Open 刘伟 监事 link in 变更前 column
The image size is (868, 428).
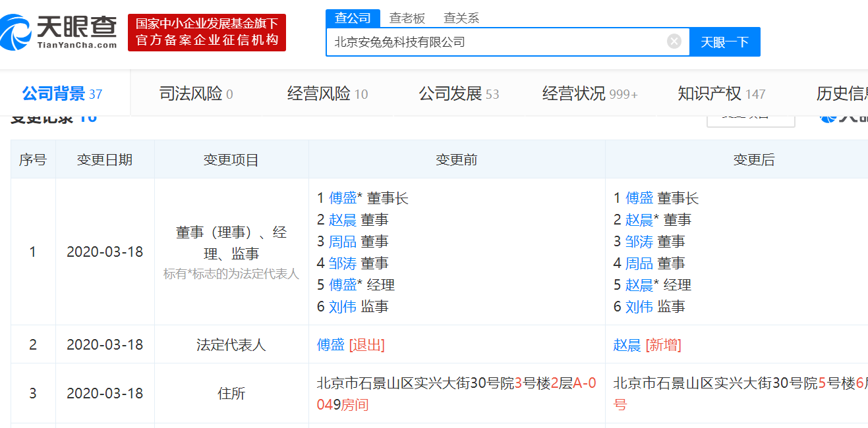[343, 307]
